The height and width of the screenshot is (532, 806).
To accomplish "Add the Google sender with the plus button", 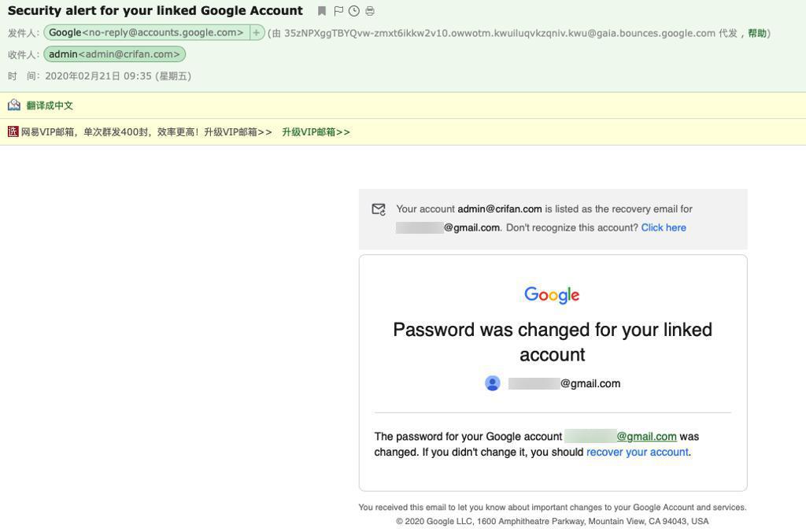I will point(257,33).
